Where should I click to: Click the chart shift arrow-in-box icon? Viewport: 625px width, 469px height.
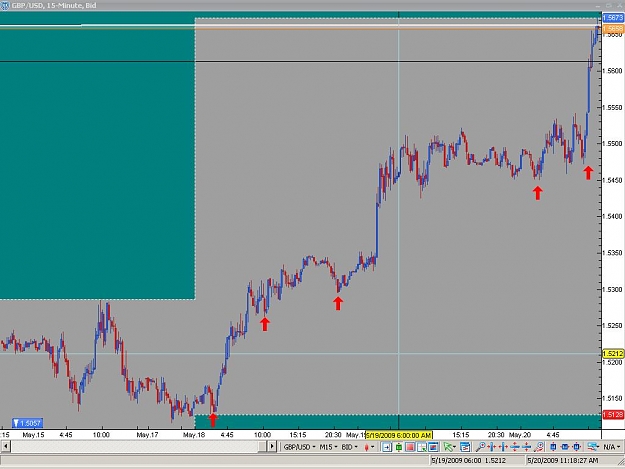[387, 447]
